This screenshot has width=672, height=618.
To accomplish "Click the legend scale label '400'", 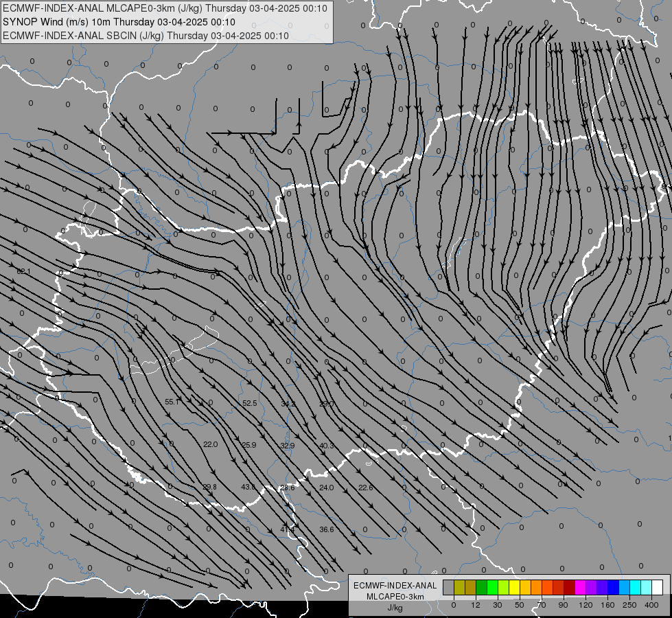I will pos(651,605).
